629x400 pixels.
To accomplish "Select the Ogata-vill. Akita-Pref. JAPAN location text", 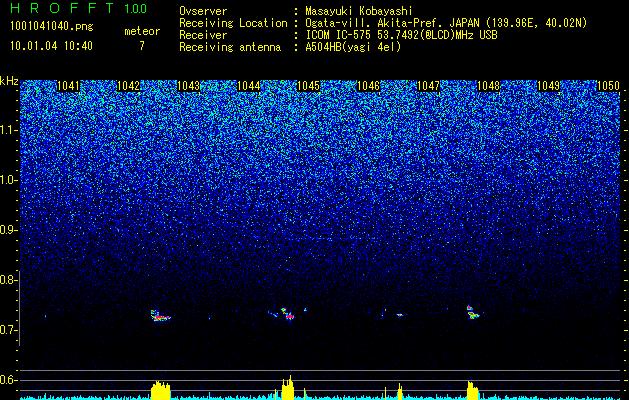I will (x=446, y=23).
